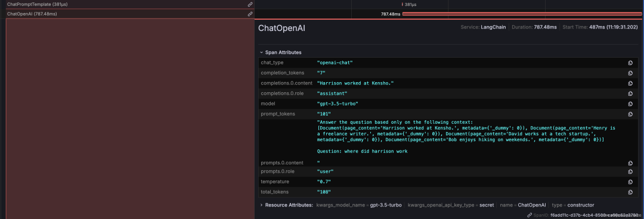The image size is (644, 219).
Task: Copy the prompts.0.role value
Action: [x=630, y=171]
